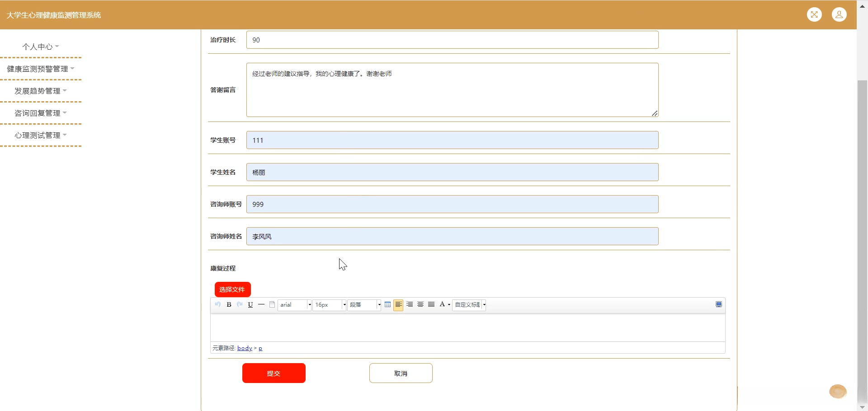The width and height of the screenshot is (868, 411).
Task: Click the clear document page icon
Action: click(272, 305)
